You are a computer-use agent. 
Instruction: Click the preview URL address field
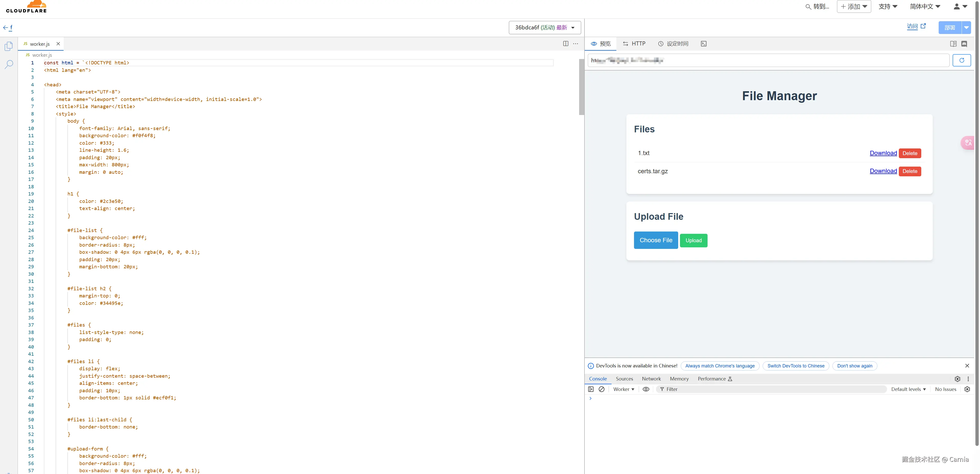[769, 60]
